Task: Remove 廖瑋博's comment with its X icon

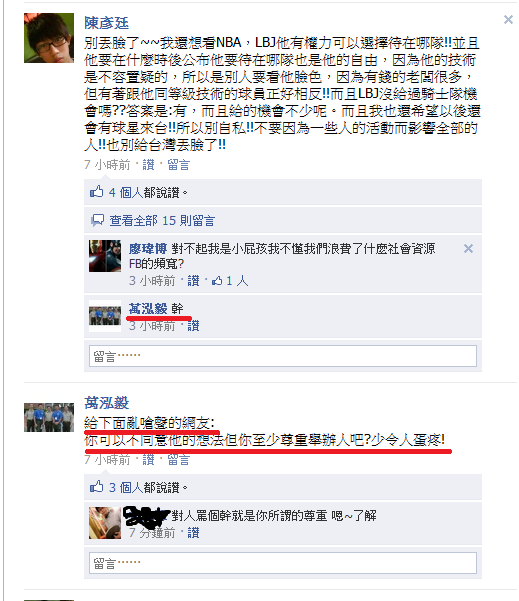Action: click(x=468, y=248)
